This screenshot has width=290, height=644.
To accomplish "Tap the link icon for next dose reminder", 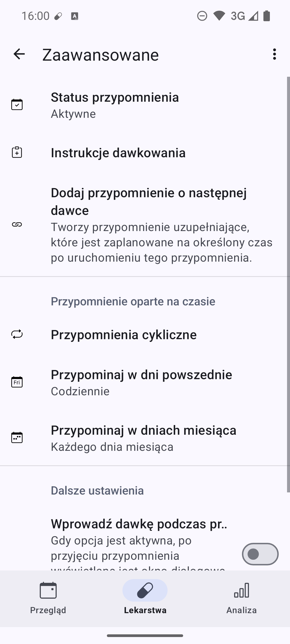I will click(x=17, y=225).
